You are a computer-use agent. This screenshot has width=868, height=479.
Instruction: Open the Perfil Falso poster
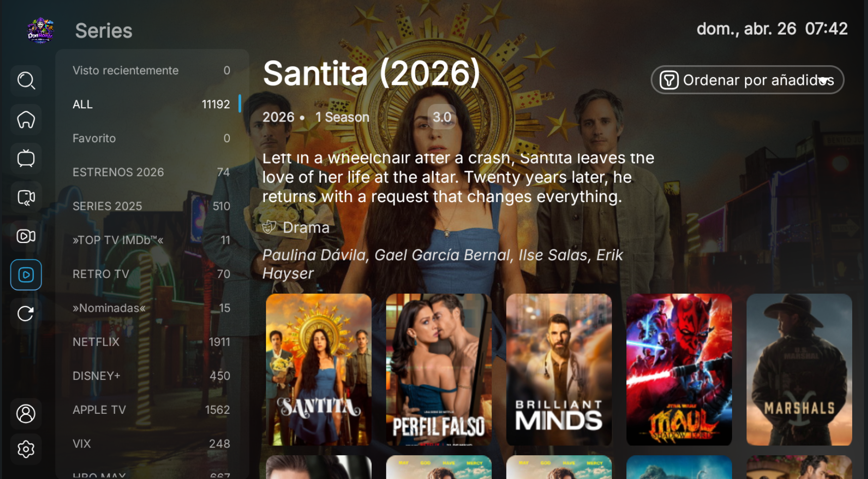[439, 370]
